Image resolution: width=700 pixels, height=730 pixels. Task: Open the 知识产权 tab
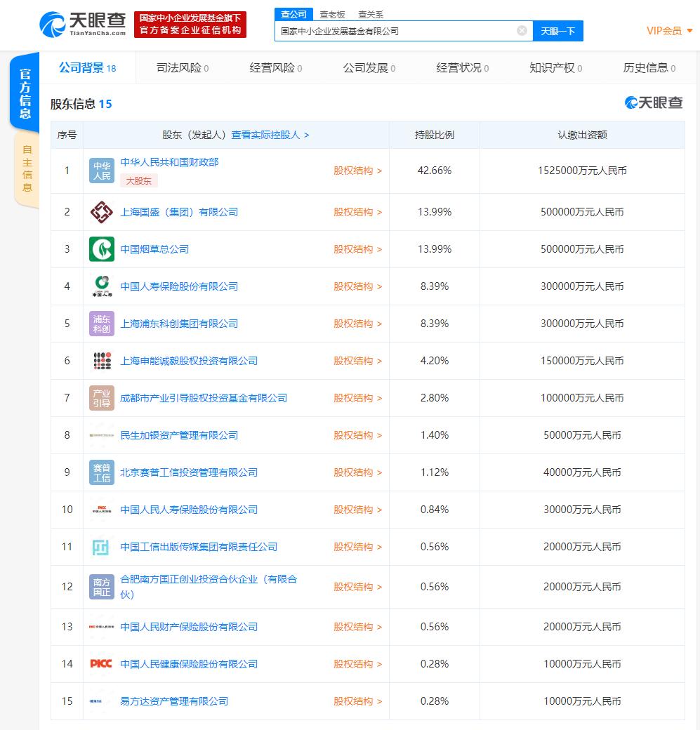(x=555, y=68)
